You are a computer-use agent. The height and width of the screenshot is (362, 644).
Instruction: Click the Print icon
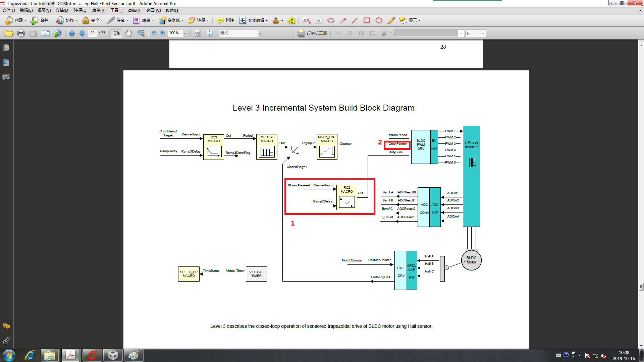[x=21, y=33]
